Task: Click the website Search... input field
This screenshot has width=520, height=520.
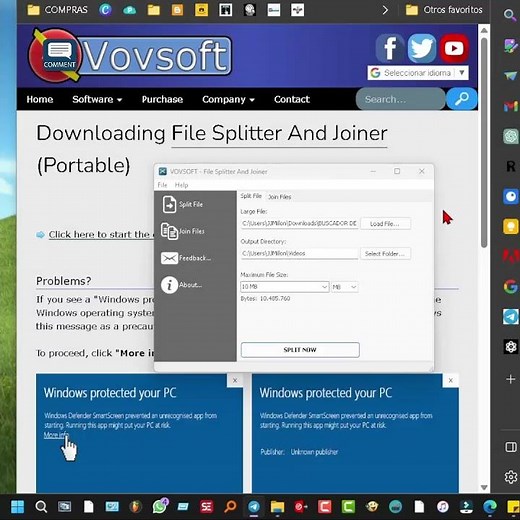Action: point(400,99)
